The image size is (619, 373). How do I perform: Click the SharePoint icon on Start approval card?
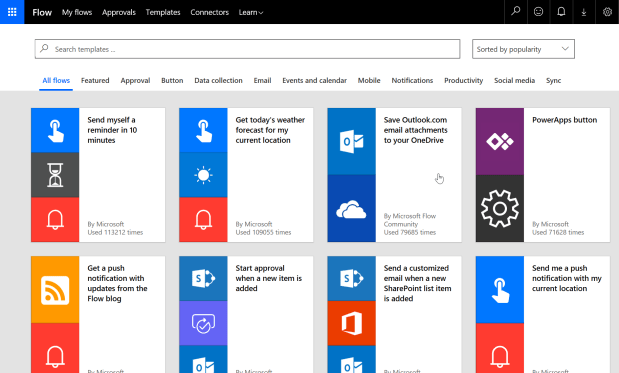pyautogui.click(x=203, y=279)
